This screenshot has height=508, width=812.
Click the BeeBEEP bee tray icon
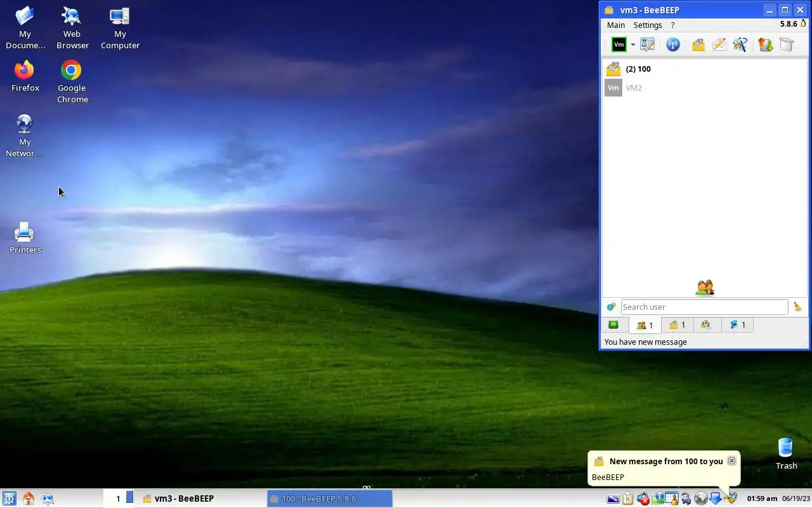(731, 498)
